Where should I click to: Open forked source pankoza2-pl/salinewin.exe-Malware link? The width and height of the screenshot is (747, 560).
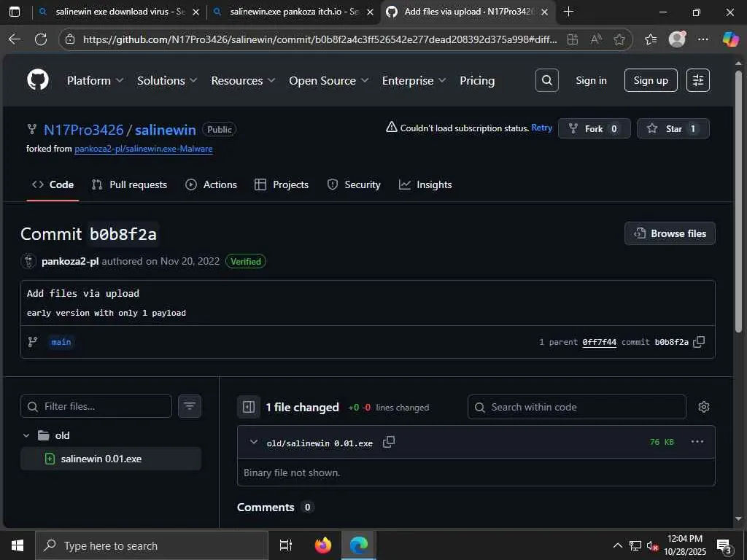(144, 149)
